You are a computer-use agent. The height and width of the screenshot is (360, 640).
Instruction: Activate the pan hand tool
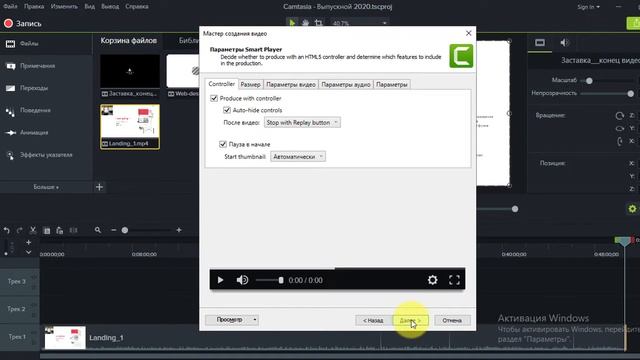pos(305,23)
